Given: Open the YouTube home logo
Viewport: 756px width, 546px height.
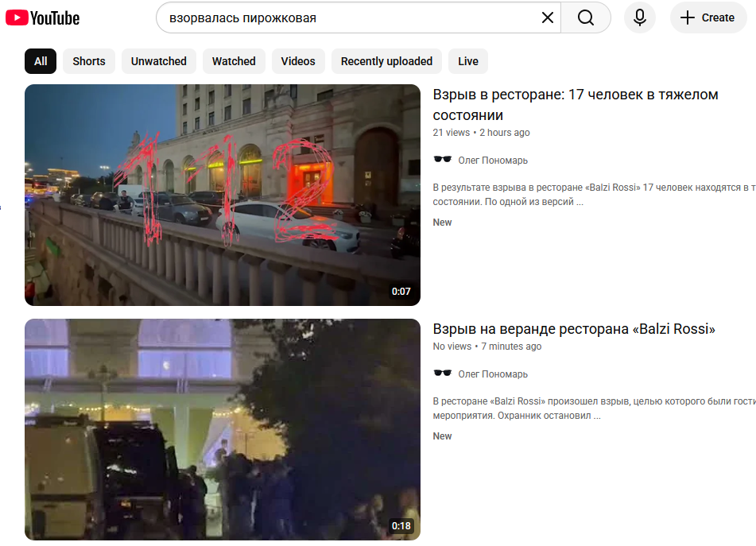Looking at the screenshot, I should click(x=42, y=18).
